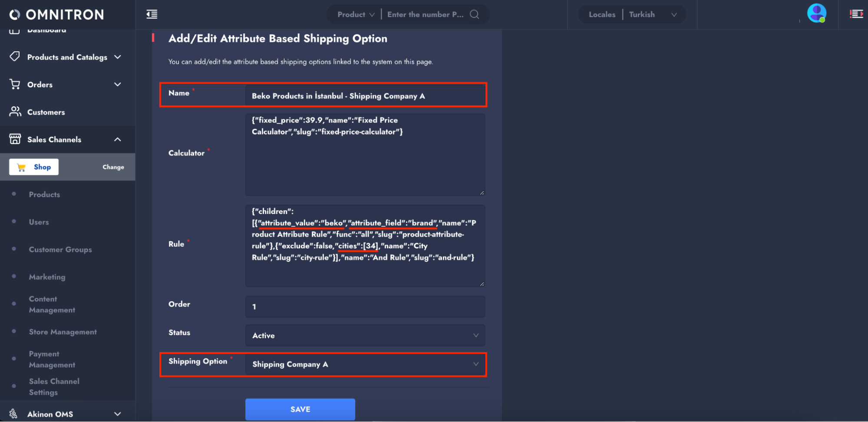Open the Turkish locale dropdown
The width and height of the screenshot is (868, 422).
[653, 14]
